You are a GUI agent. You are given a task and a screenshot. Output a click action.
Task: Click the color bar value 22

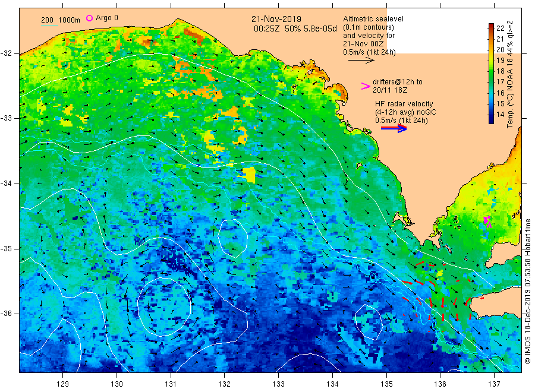click(x=500, y=29)
